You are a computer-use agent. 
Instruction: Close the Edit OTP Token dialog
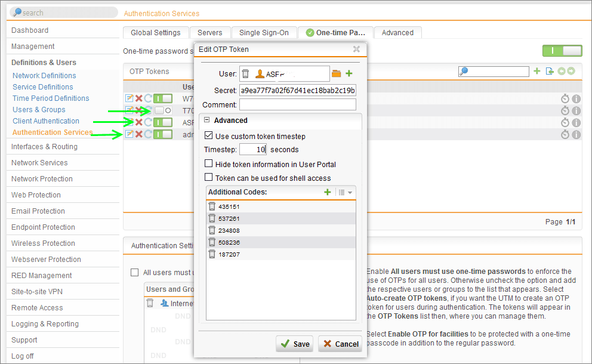click(356, 49)
